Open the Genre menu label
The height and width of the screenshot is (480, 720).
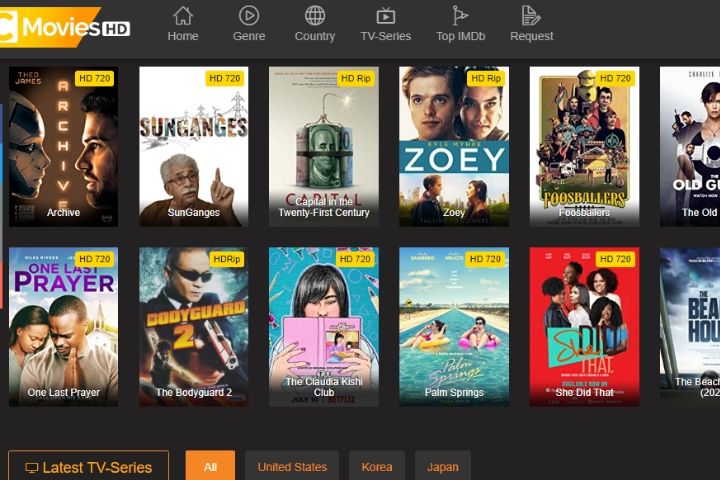[249, 36]
